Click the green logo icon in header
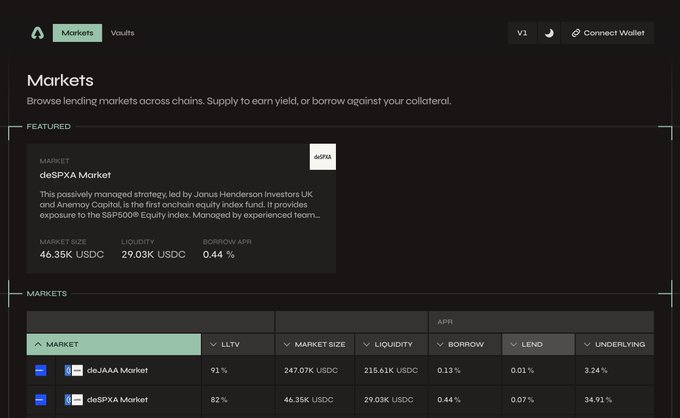Screen dimensions: 680x418 click(x=38, y=33)
